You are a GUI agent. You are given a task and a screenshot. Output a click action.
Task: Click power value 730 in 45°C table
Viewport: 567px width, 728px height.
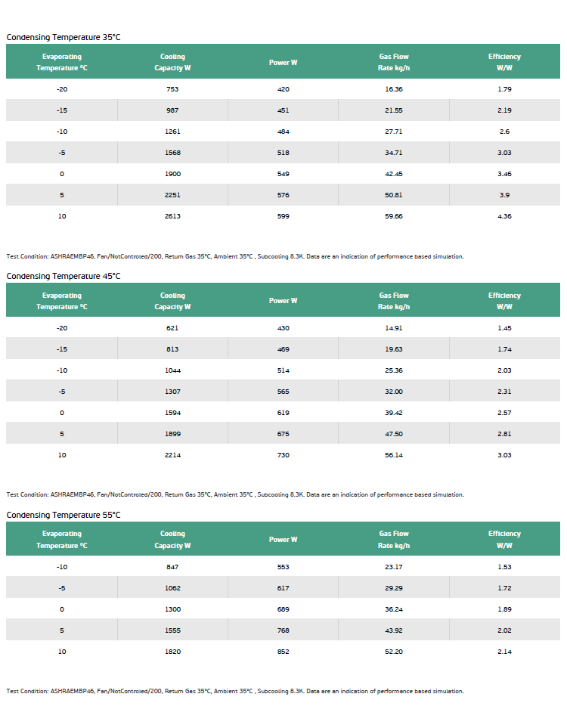click(x=283, y=455)
